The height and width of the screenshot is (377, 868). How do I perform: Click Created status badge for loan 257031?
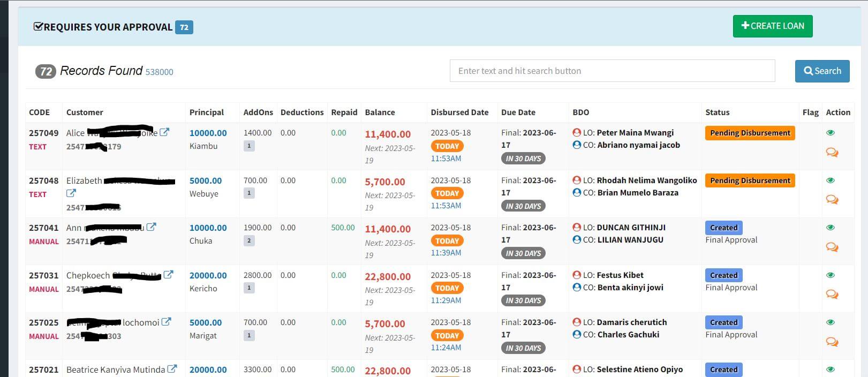724,275
